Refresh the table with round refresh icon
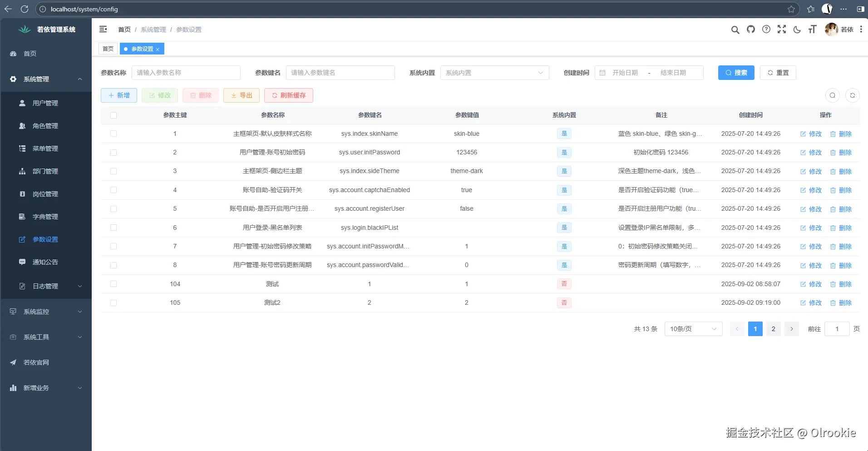 (853, 95)
